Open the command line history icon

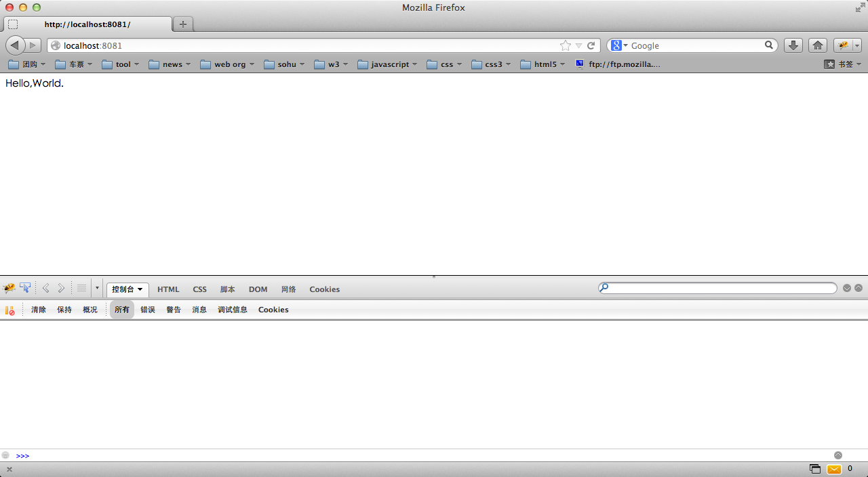[5, 455]
